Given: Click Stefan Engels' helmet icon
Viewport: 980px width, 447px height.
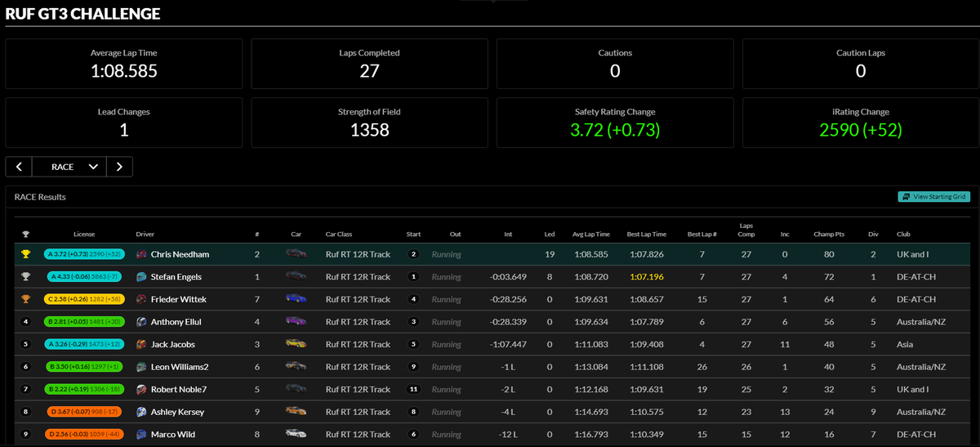Looking at the screenshot, I should [141, 277].
